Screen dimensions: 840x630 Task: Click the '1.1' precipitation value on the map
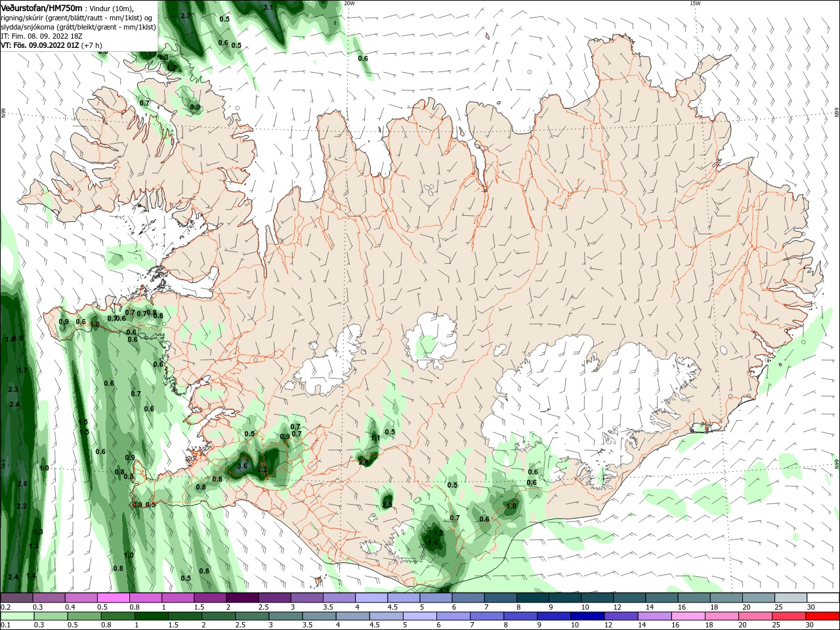coord(375,438)
